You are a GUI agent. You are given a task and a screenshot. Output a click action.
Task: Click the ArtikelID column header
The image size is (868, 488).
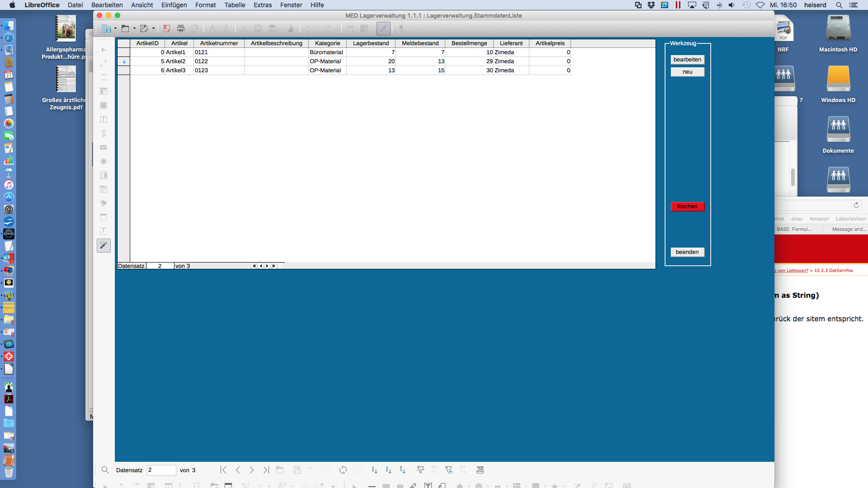click(147, 43)
